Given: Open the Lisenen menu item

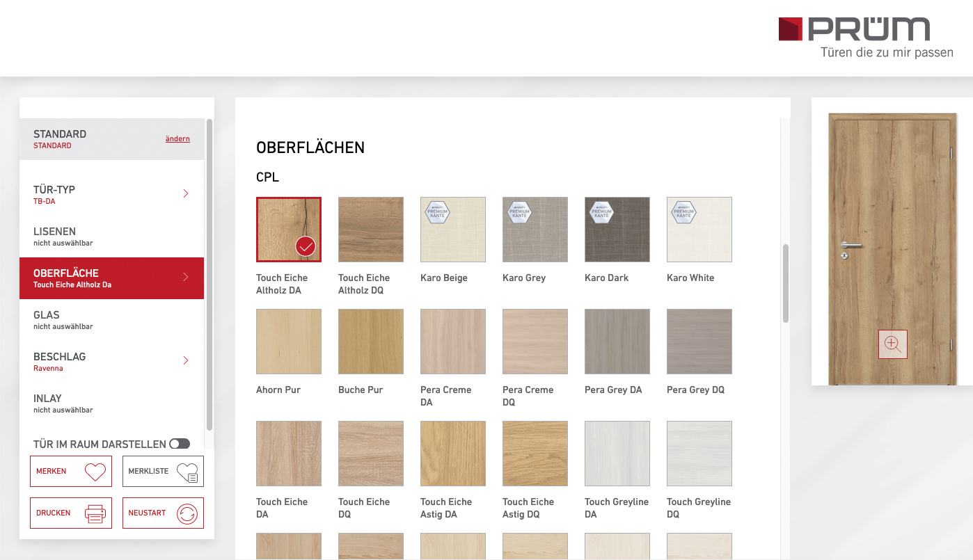Looking at the screenshot, I should tap(111, 237).
